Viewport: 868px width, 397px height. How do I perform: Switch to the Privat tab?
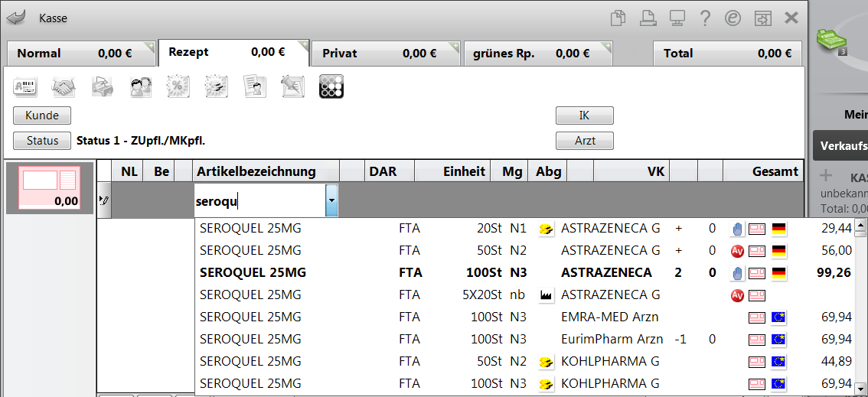pos(385,53)
